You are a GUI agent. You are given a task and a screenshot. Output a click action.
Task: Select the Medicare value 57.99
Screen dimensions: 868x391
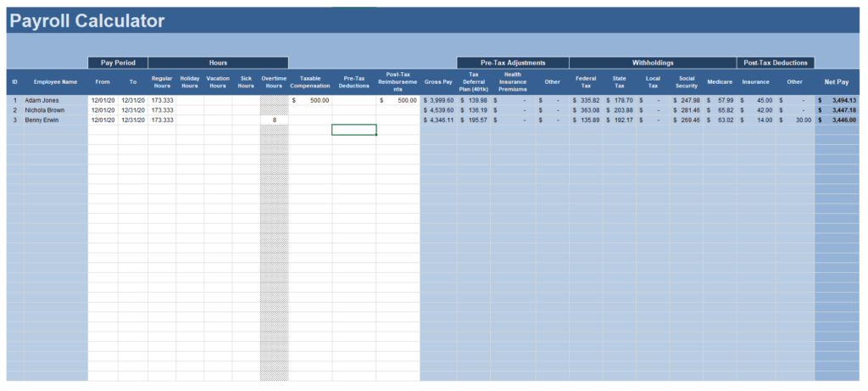point(720,100)
